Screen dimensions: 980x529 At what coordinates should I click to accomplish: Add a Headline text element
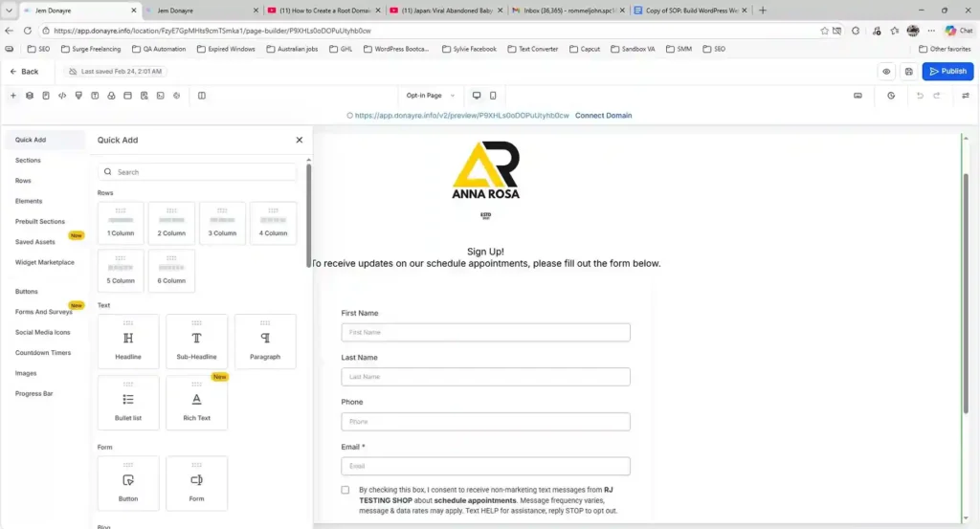tap(128, 342)
